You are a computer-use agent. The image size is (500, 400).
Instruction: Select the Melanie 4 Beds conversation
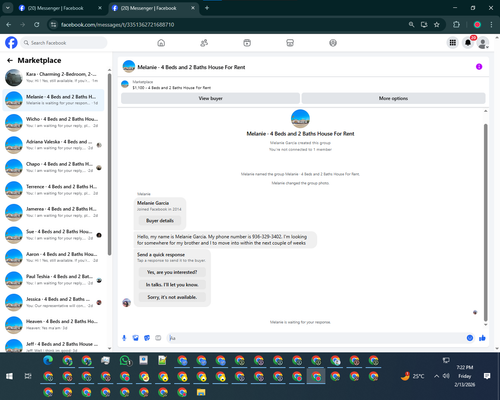coord(53,100)
